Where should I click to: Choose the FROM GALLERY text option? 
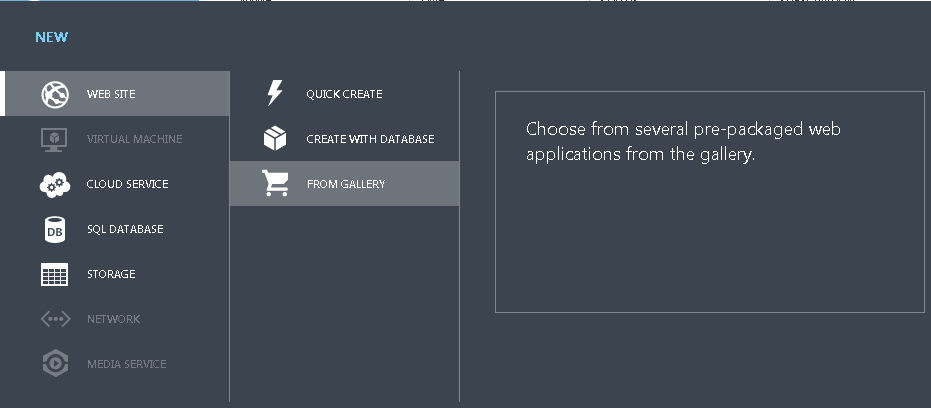point(345,184)
